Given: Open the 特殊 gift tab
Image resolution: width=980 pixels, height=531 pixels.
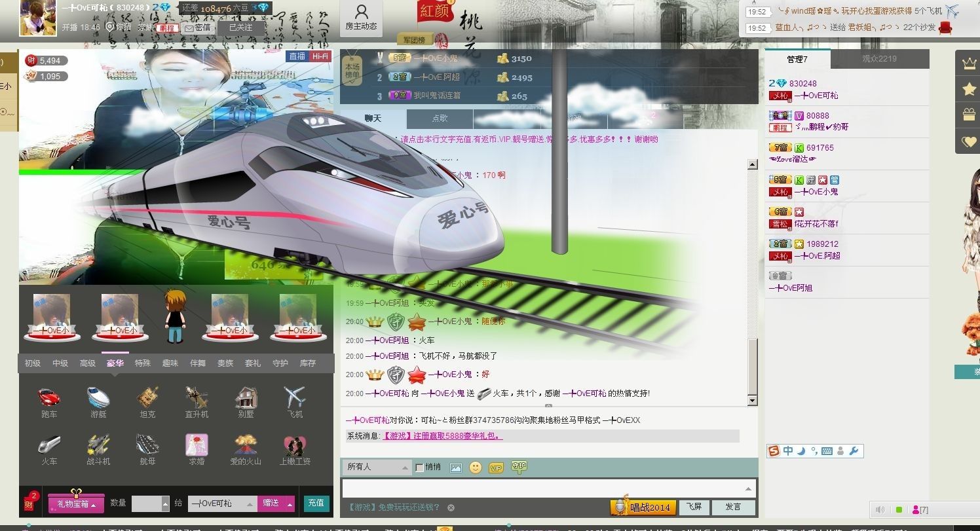Looking at the screenshot, I should pos(143,363).
